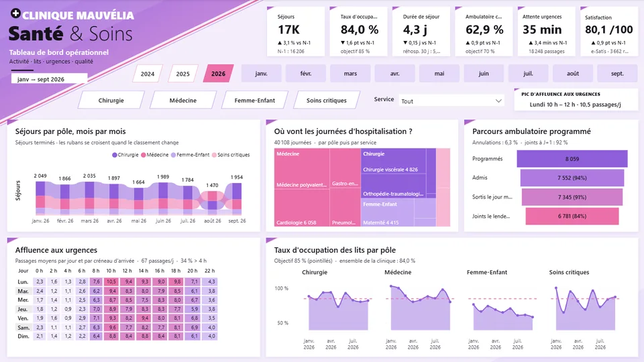Click the janv → sept 2026 period box
Viewport: 644px width, 362px height.
coord(49,79)
